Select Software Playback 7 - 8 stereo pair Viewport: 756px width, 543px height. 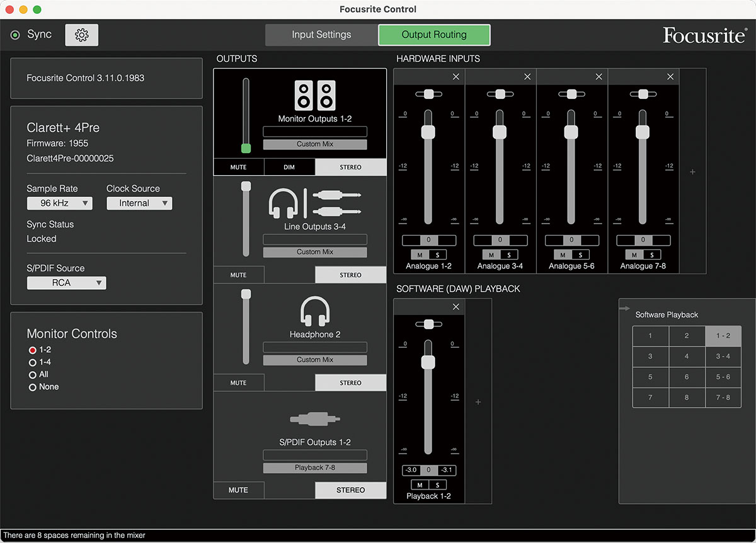(x=723, y=397)
